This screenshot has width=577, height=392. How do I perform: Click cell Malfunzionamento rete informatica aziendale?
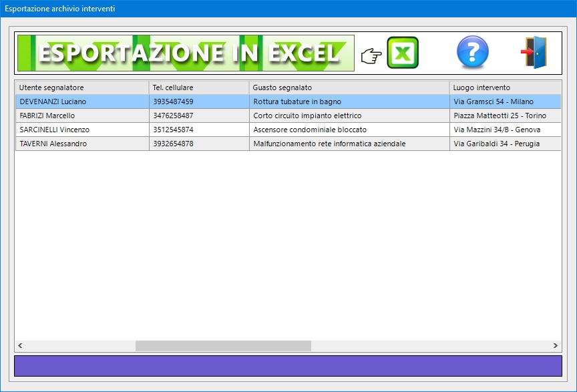click(x=349, y=144)
